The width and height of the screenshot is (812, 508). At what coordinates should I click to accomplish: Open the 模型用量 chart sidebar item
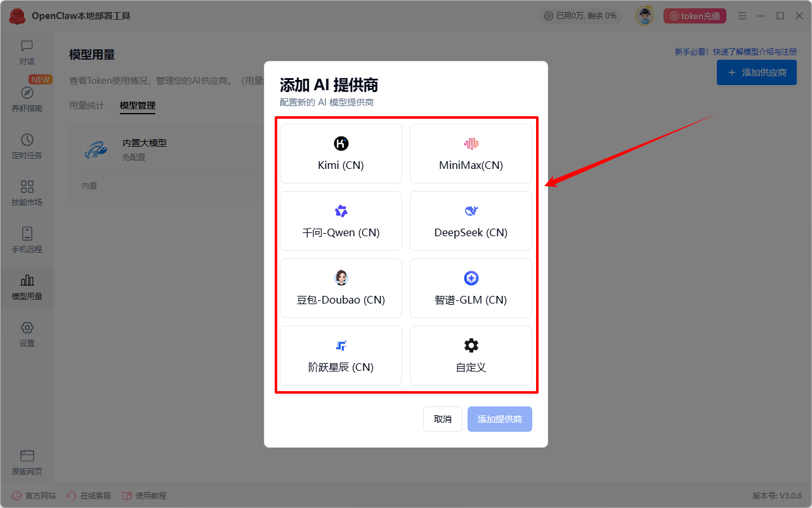pos(27,288)
